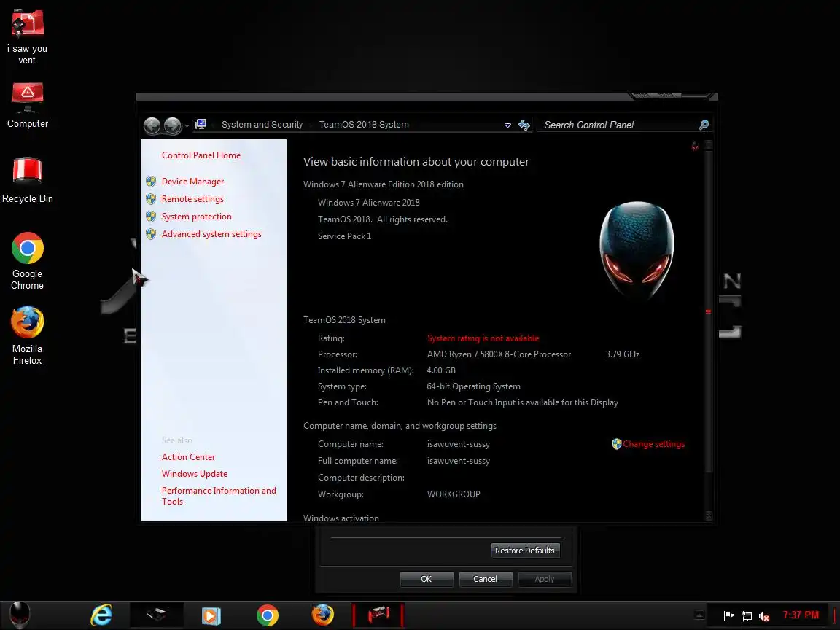Click the 'AMD Ryzen 7 5800X 8-Core Processor' text
The image size is (840, 630).
pos(499,354)
